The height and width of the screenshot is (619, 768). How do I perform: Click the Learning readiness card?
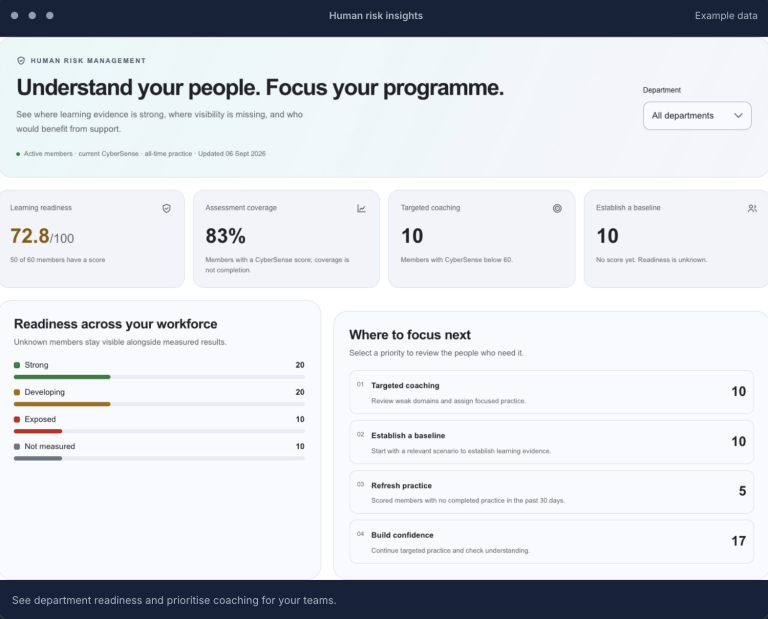click(x=92, y=239)
